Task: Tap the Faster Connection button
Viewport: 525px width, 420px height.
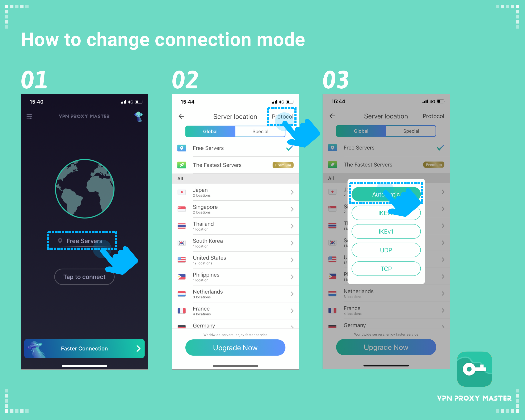Action: click(85, 348)
